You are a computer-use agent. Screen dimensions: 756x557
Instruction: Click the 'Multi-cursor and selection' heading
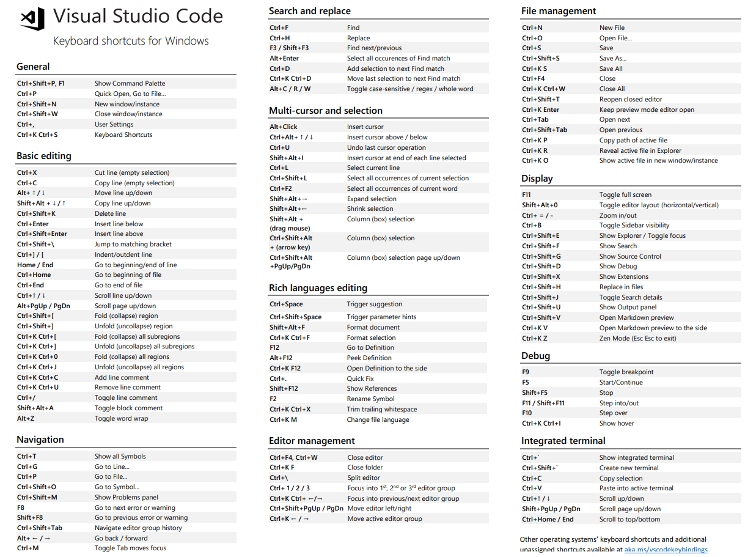[326, 111]
